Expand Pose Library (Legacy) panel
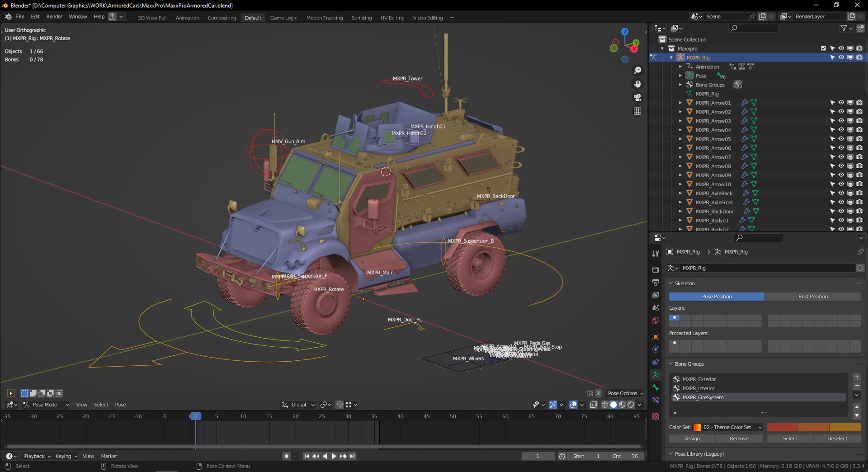Viewport: 868px width, 472px height. tap(671, 454)
